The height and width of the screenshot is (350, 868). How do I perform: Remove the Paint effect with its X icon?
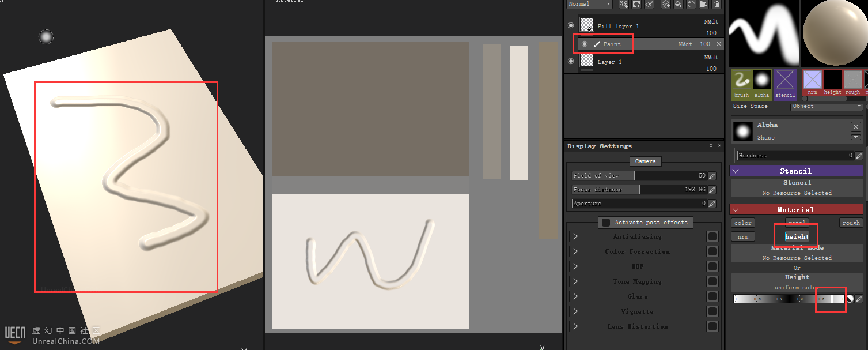point(718,44)
